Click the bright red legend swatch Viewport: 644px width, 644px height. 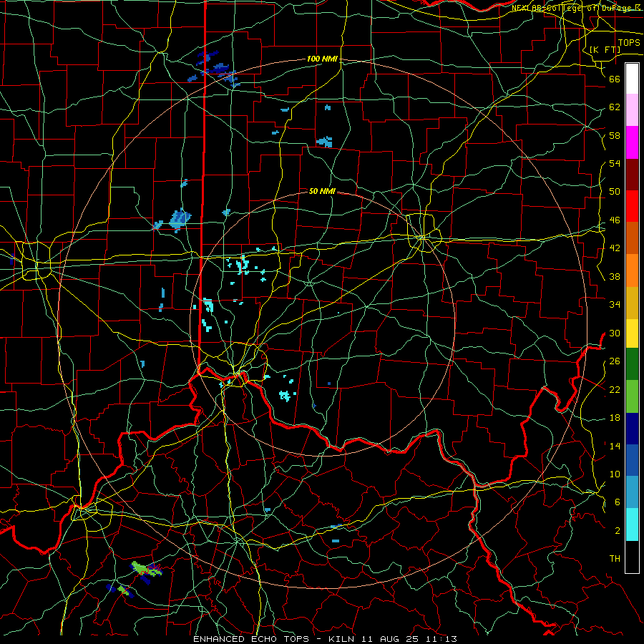click(632, 207)
